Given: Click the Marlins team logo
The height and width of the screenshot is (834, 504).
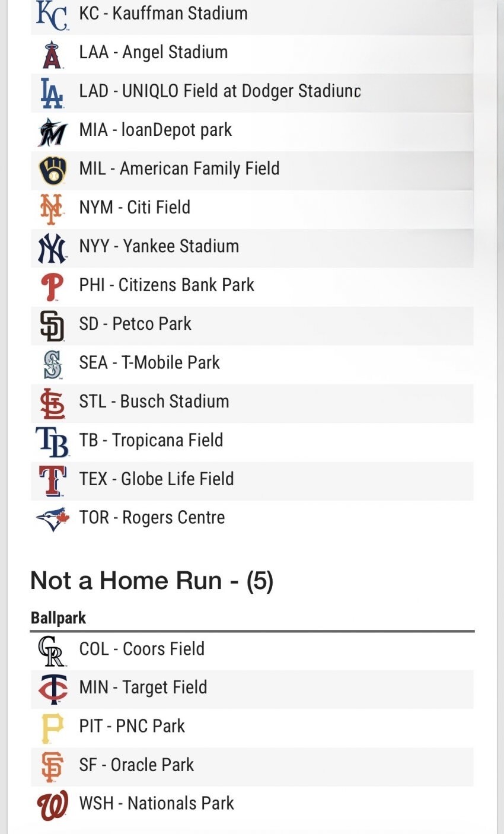Looking at the screenshot, I should (x=52, y=131).
